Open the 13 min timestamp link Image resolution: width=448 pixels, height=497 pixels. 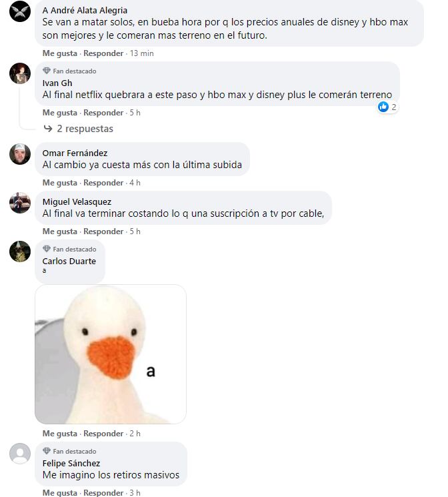(x=141, y=53)
